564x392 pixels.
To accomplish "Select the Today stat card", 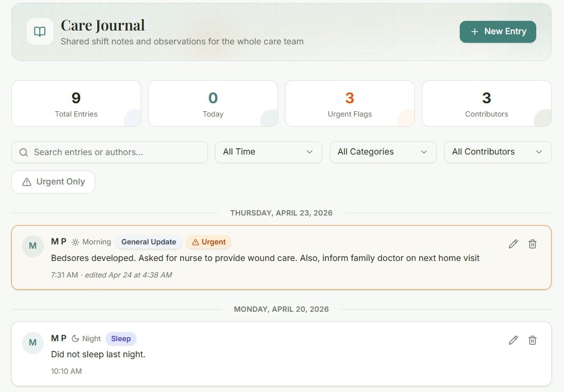I will pos(213,103).
